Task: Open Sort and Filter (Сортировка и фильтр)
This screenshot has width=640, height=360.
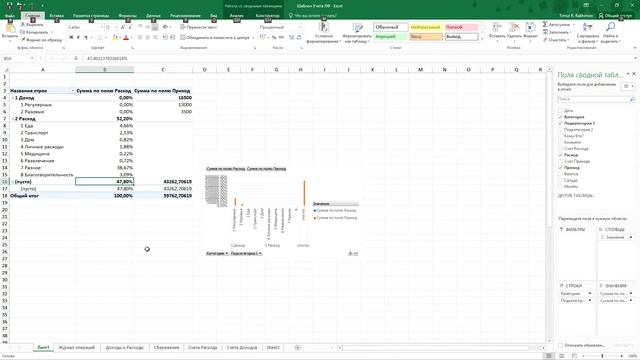Action: [587, 33]
